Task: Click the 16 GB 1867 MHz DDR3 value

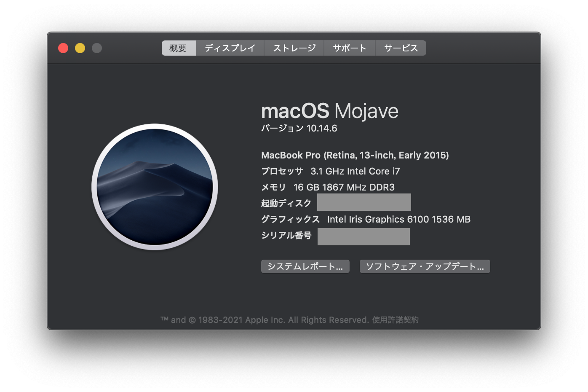Action: pyautogui.click(x=344, y=187)
